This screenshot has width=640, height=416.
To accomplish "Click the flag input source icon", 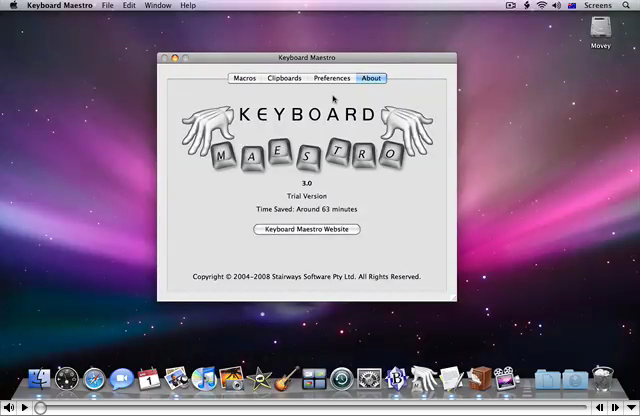I will point(572,5).
